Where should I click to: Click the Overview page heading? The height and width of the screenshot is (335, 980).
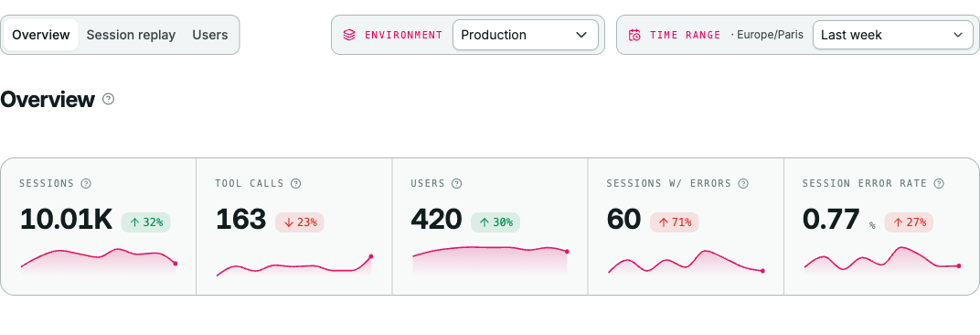(48, 99)
